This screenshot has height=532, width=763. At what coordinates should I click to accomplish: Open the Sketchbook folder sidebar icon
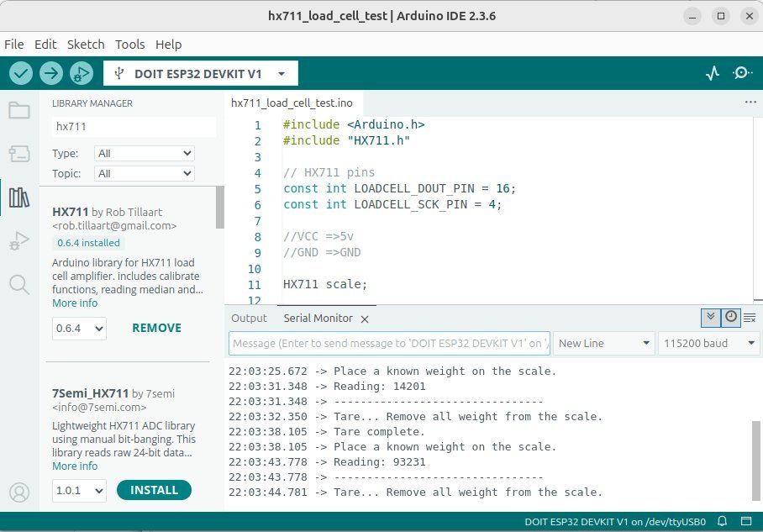click(19, 110)
